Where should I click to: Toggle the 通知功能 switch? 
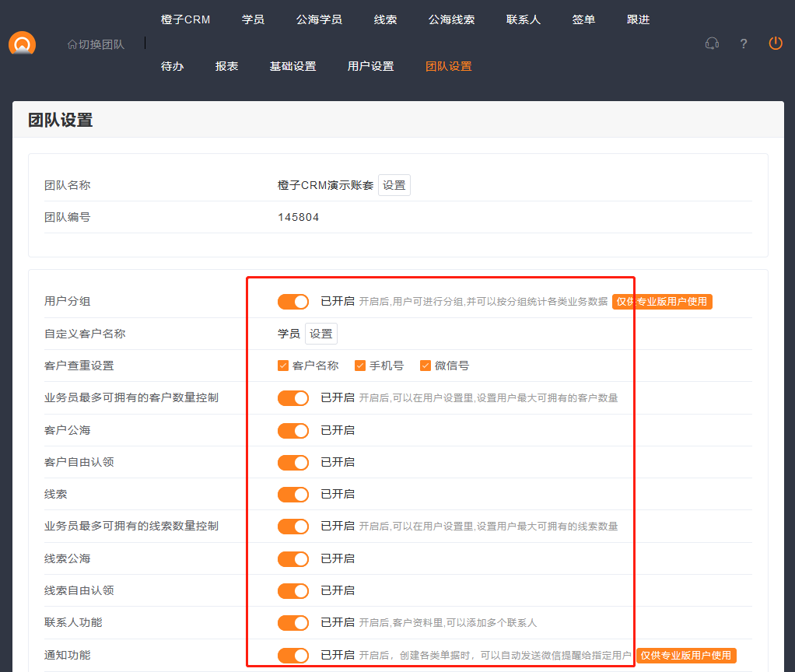point(293,656)
